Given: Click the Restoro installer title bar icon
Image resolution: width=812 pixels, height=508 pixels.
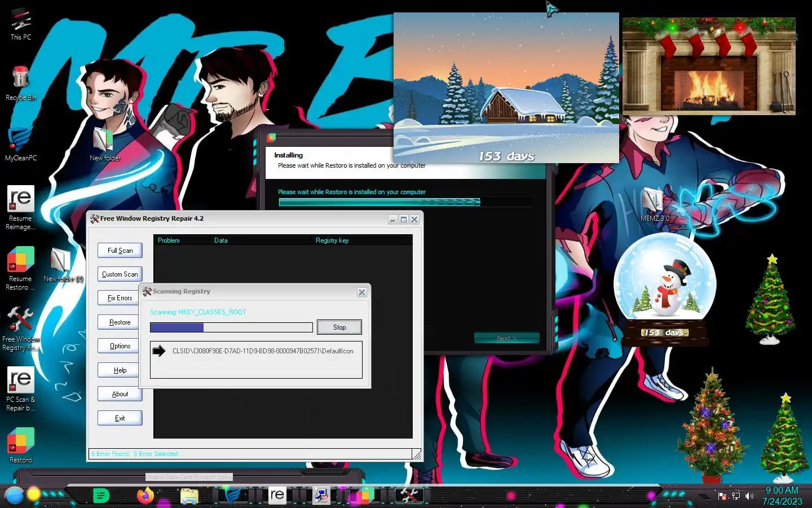Looking at the screenshot, I should (271, 137).
